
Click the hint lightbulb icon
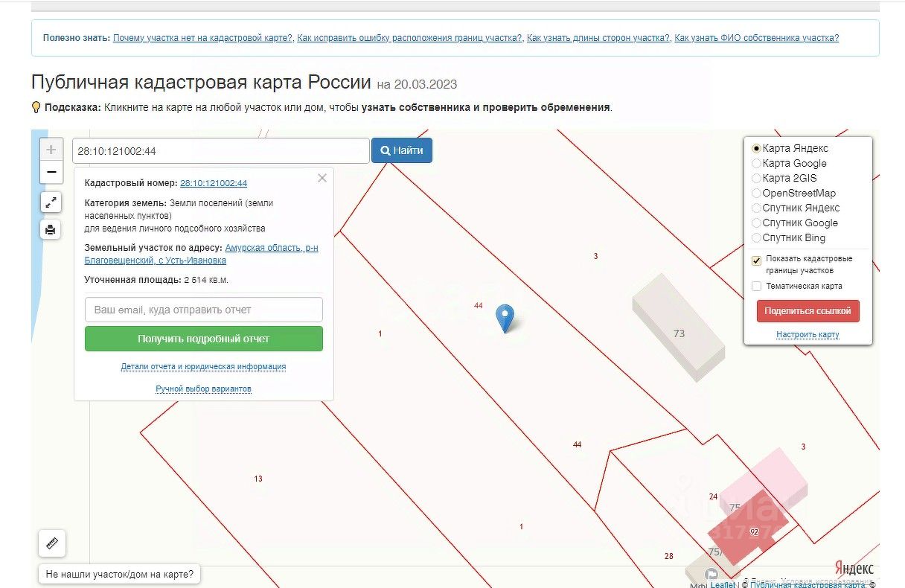click(x=36, y=107)
